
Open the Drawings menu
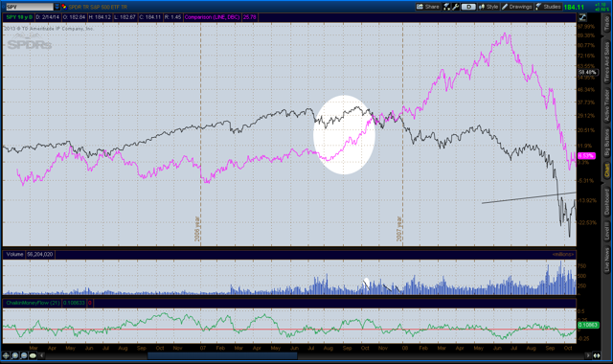tap(517, 7)
